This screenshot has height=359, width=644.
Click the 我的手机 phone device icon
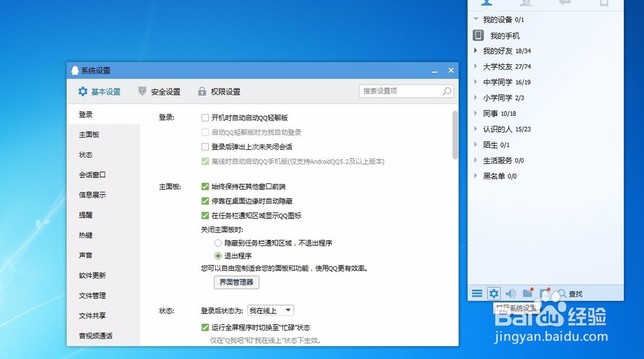[478, 35]
